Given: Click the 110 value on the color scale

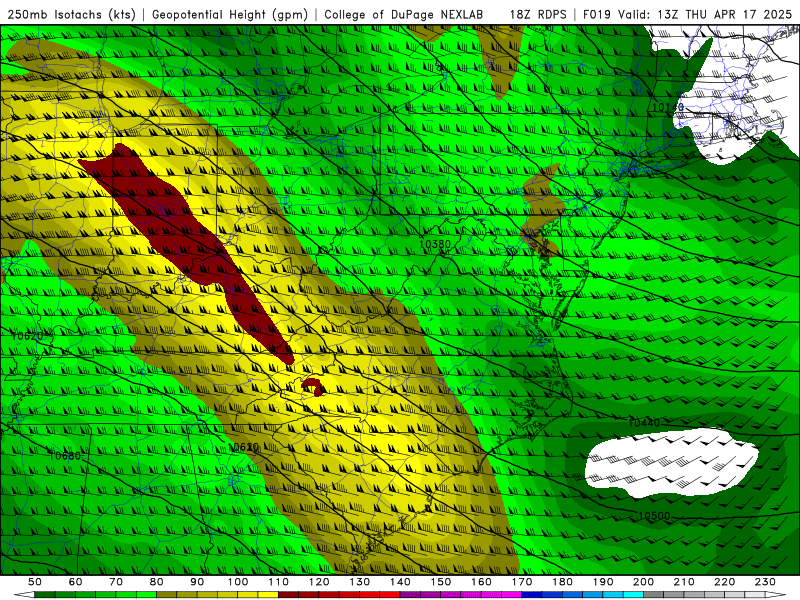Looking at the screenshot, I should click(x=279, y=582).
